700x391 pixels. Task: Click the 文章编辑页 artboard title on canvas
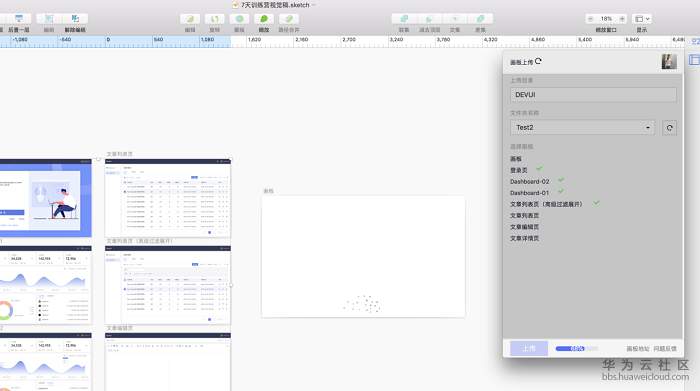point(120,328)
